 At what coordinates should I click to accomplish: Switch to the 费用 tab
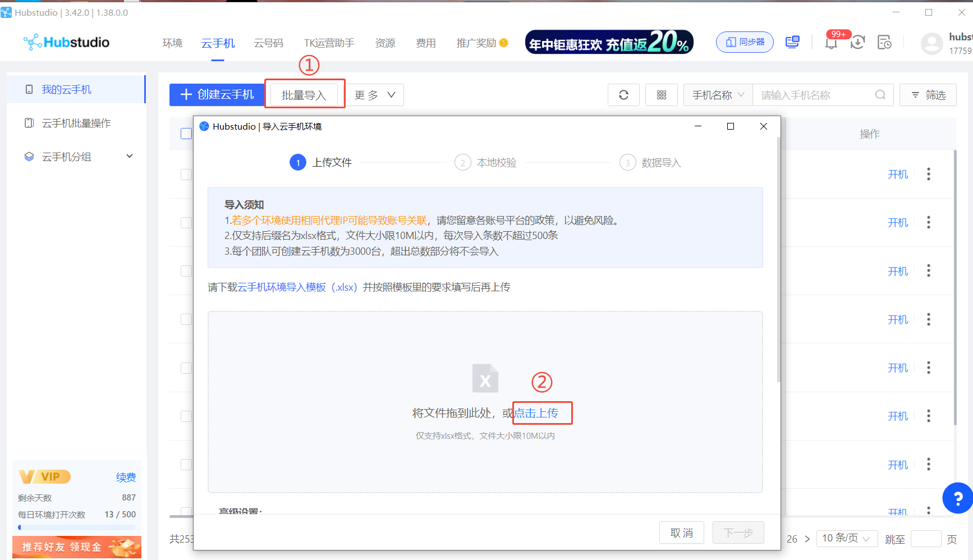pyautogui.click(x=425, y=43)
